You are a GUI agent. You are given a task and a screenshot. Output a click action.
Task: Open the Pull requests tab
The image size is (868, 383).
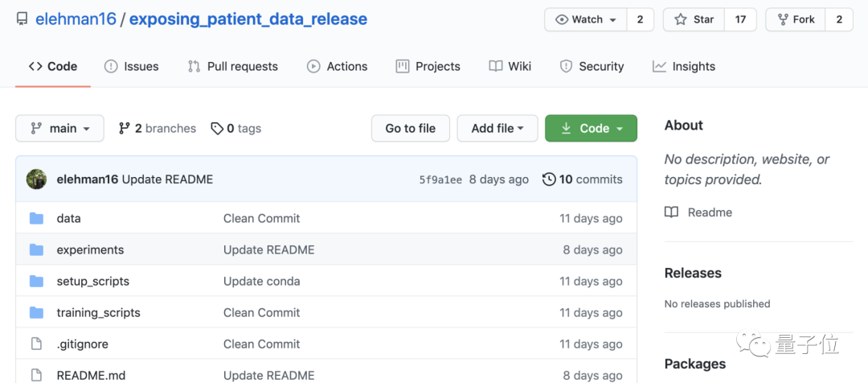pyautogui.click(x=232, y=67)
